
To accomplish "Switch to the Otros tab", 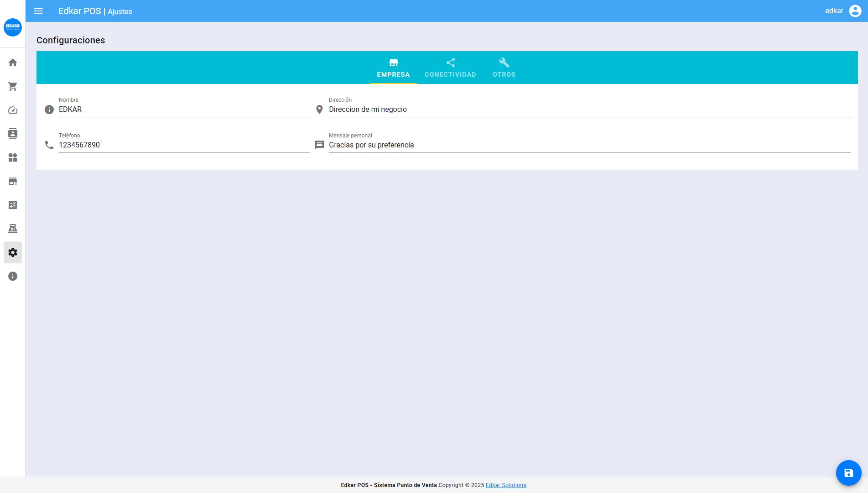I will coord(504,68).
